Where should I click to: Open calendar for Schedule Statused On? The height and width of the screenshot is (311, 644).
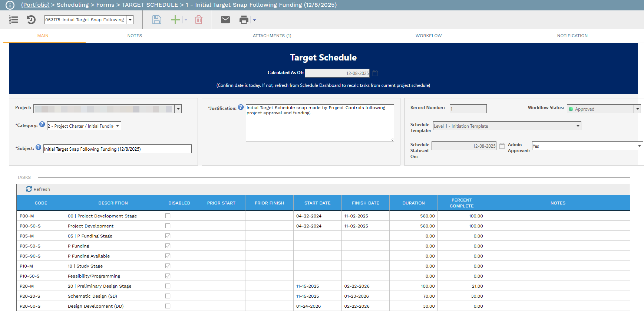pyautogui.click(x=502, y=146)
